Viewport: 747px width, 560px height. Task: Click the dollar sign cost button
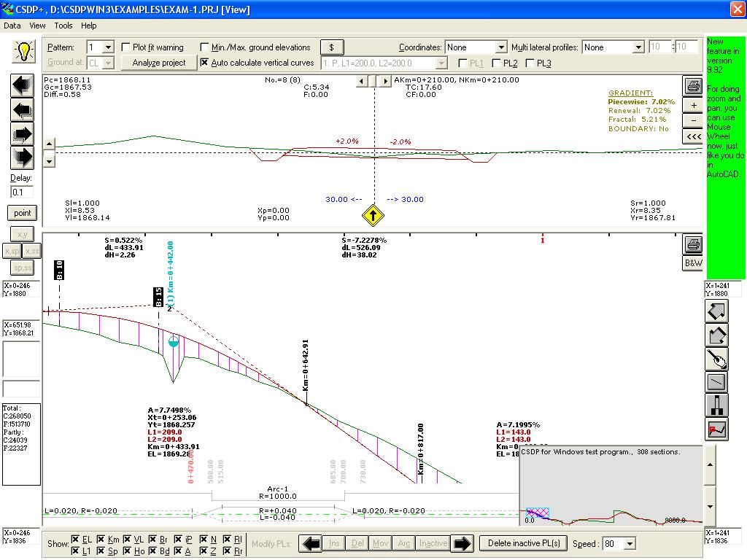332,47
